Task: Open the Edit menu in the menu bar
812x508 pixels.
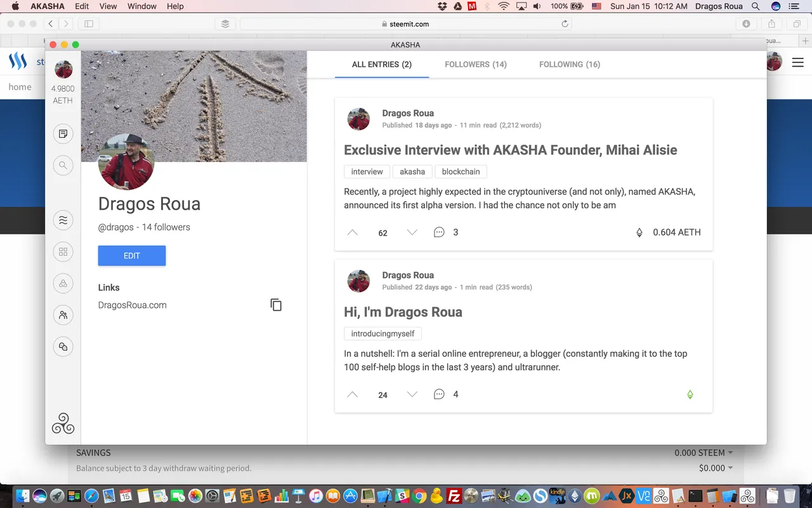Action: 82,6
